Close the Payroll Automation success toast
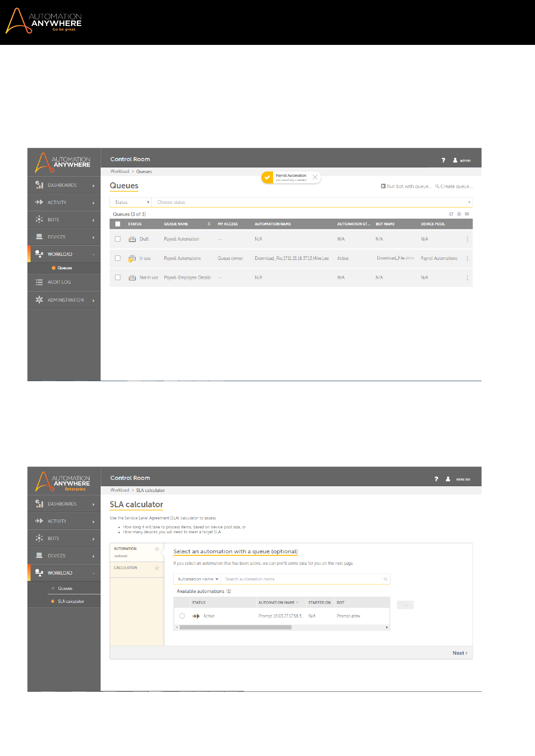535x756 pixels. pos(315,177)
